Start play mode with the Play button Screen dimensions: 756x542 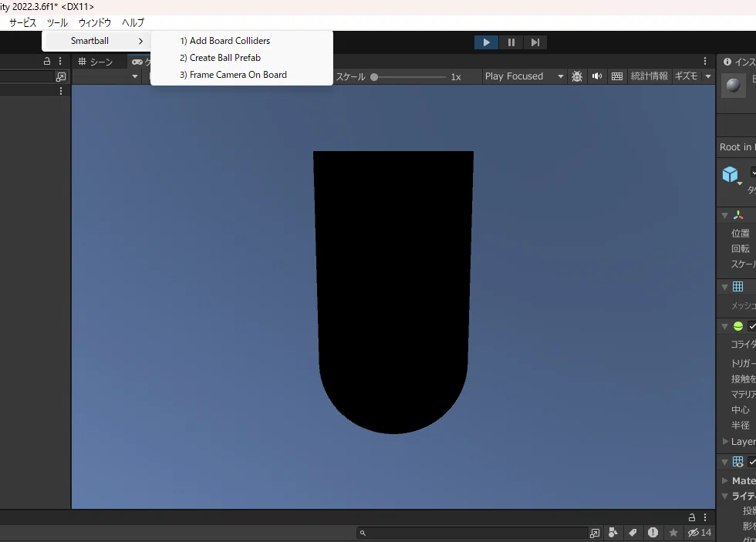pos(486,42)
